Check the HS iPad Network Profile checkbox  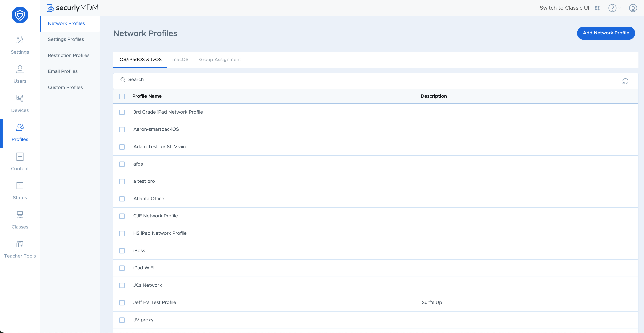pos(122,233)
